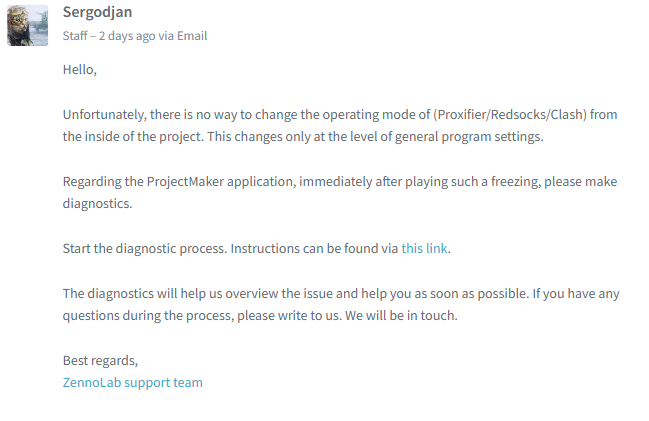Click the "2 days ago" timestamp
The height and width of the screenshot is (421, 649).
coord(128,36)
